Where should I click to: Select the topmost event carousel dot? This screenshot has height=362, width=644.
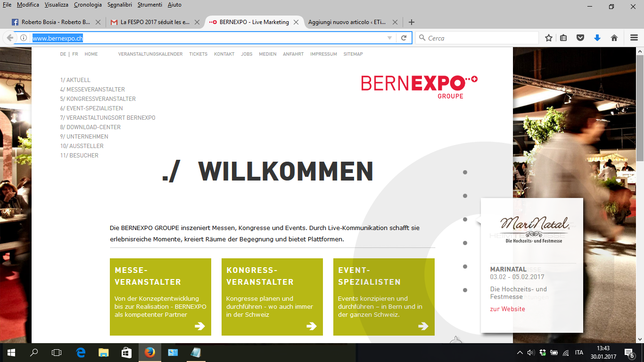point(465,173)
